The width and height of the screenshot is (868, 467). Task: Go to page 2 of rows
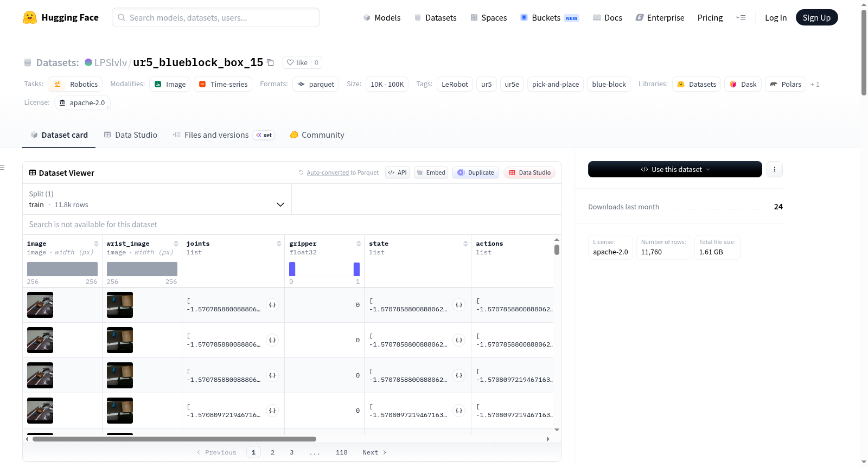pyautogui.click(x=272, y=452)
